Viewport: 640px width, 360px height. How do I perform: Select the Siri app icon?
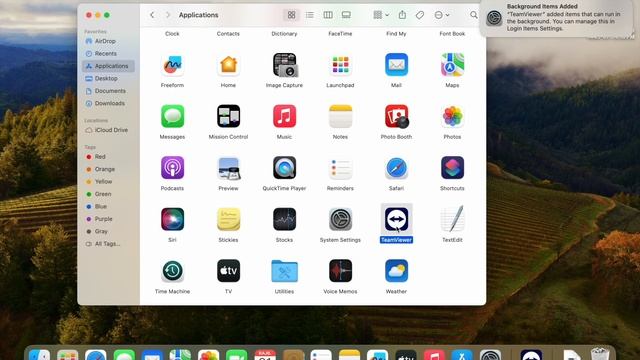click(172, 219)
